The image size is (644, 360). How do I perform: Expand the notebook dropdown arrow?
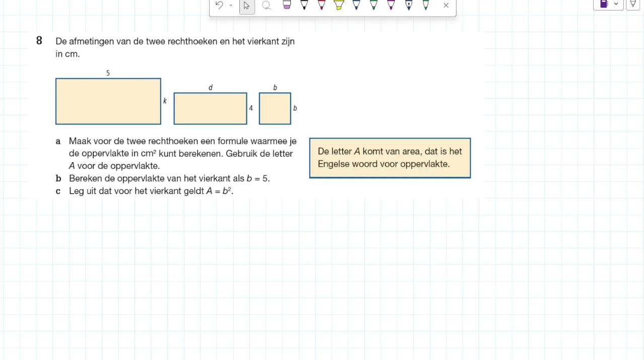(x=616, y=4)
